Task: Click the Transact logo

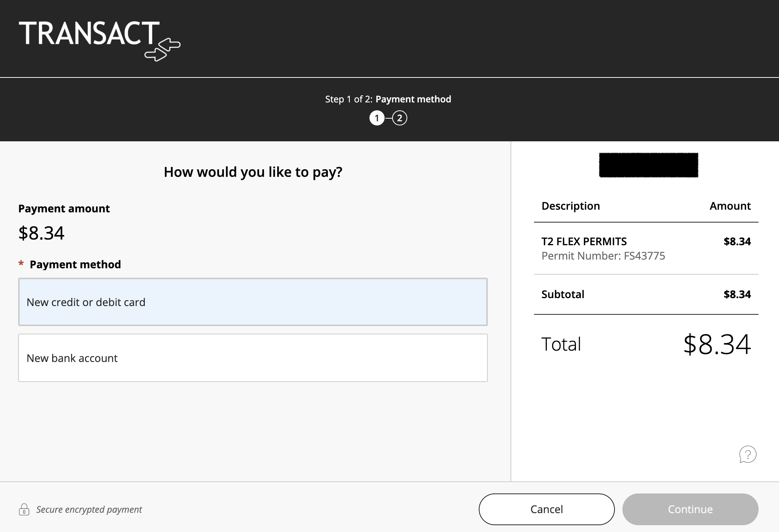Action: 99,41
